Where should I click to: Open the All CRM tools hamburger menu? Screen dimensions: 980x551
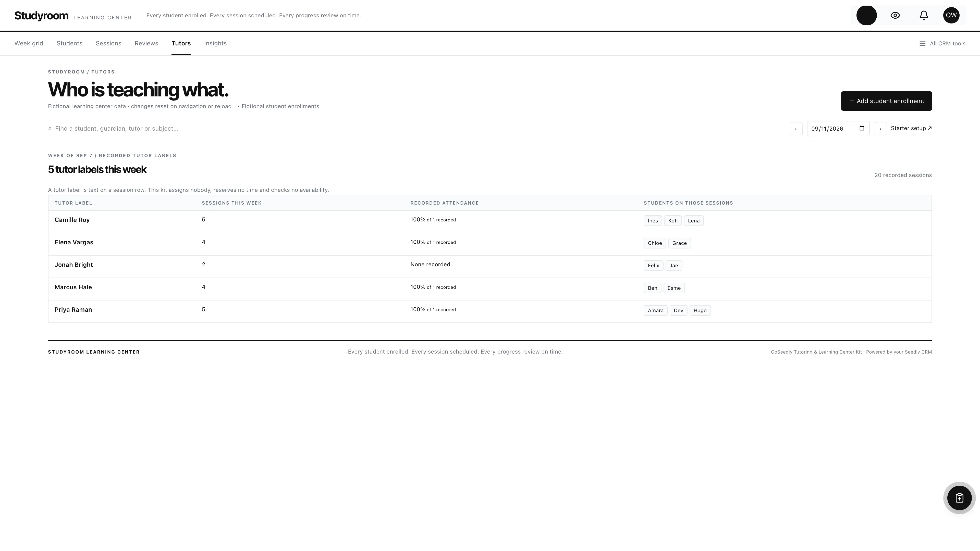942,44
